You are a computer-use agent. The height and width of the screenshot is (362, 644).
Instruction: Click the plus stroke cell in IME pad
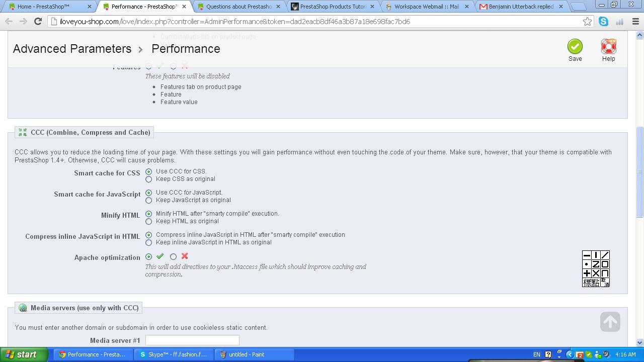click(x=587, y=274)
